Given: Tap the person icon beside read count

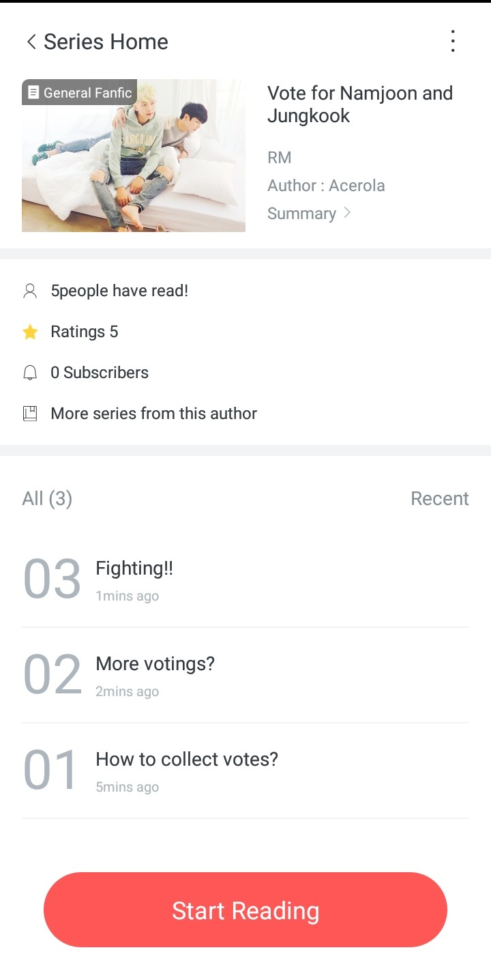Looking at the screenshot, I should 30,291.
